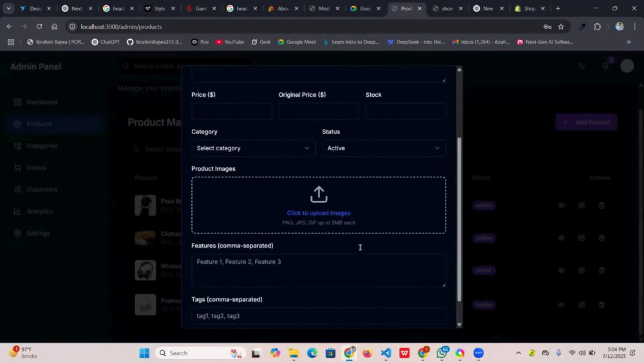Open the Grok bookmark
The height and width of the screenshot is (363, 644).
261,42
